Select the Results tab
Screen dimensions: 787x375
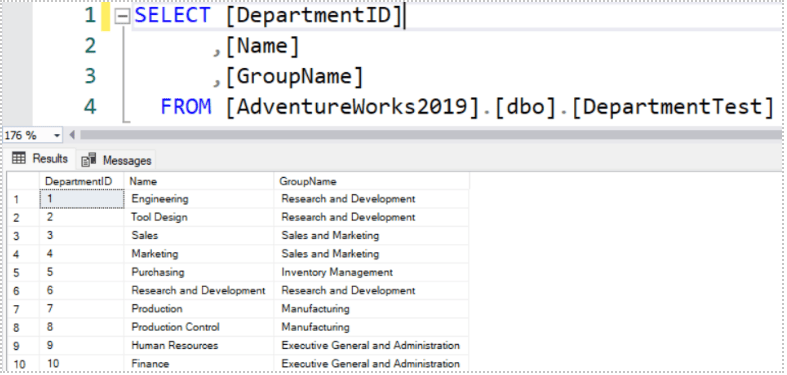click(40, 159)
